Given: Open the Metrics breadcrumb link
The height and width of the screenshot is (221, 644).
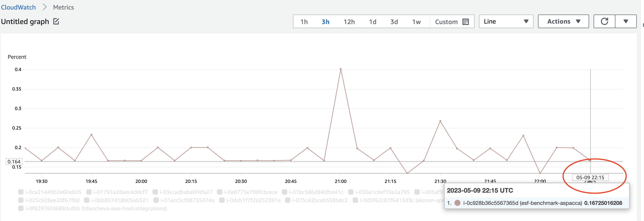Looking at the screenshot, I should click(63, 7).
